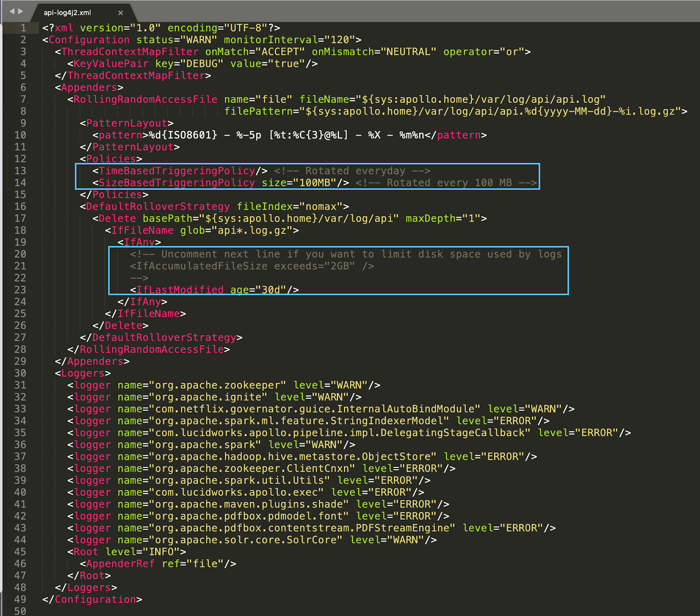This screenshot has width=700, height=616.
Task: Click logger InternalAutoBindModule line
Action: coord(321,409)
